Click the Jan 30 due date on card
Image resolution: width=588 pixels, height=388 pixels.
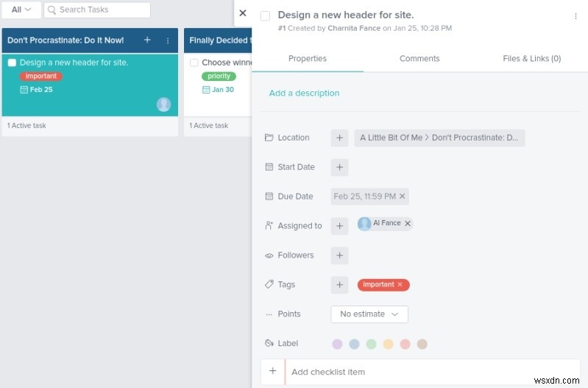coord(223,89)
